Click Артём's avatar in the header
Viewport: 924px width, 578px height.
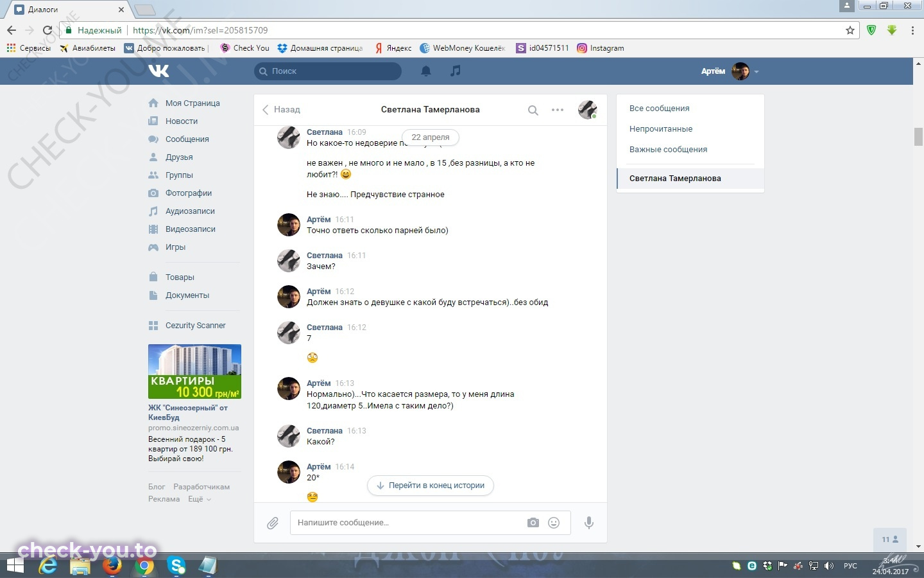(740, 71)
